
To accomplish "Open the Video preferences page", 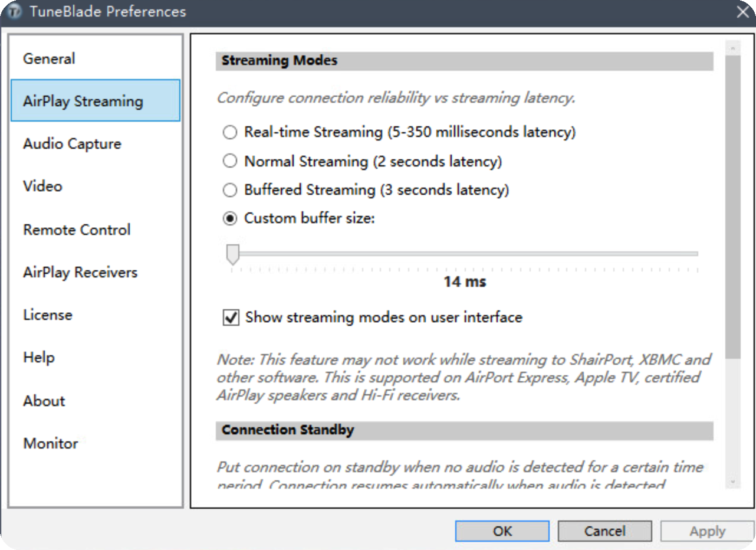I will pos(42,186).
